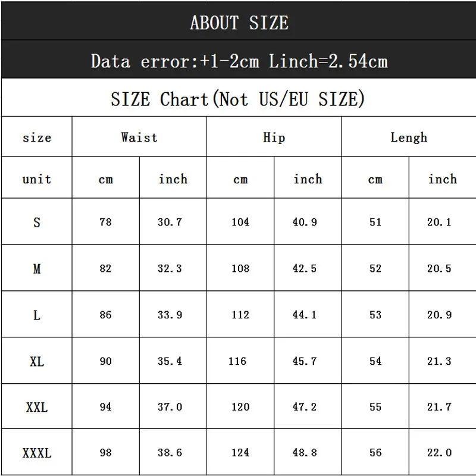Screen dimensions: 476x476
Task: Select the 42.5 hip inch value
Action: 305,269
